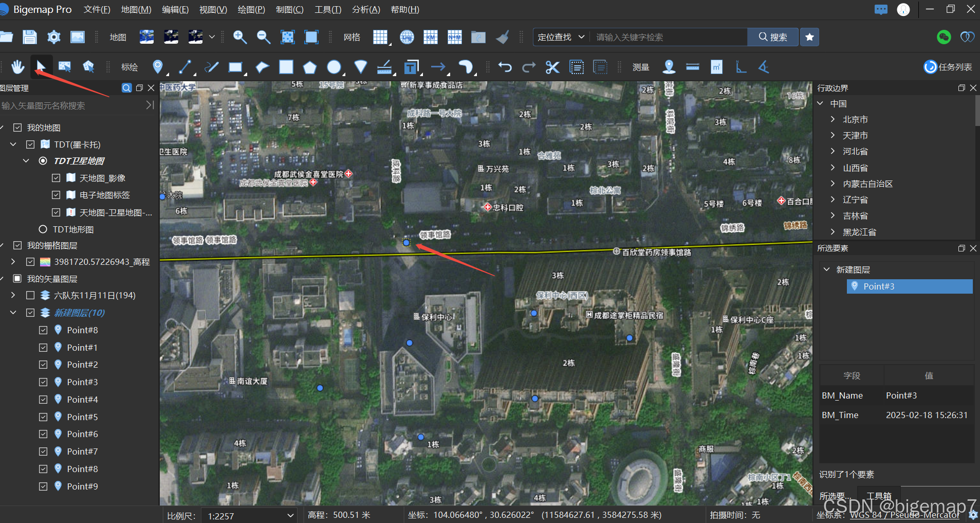This screenshot has width=980, height=523.
Task: Select the area m² measure tool
Action: [716, 67]
